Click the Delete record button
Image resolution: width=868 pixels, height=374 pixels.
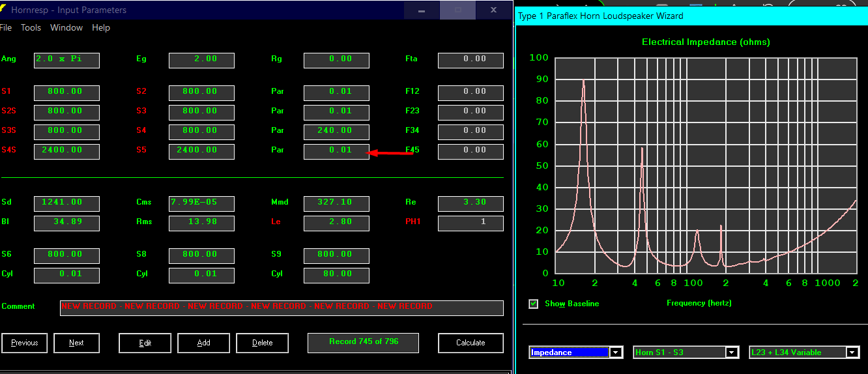tap(262, 343)
